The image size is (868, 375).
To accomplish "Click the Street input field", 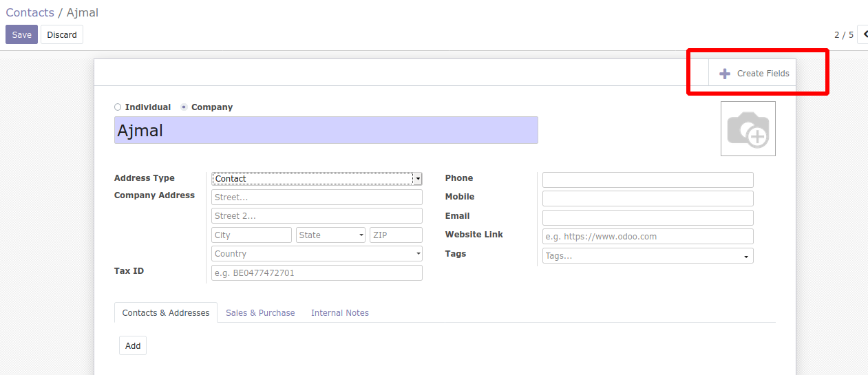I will pyautogui.click(x=317, y=197).
